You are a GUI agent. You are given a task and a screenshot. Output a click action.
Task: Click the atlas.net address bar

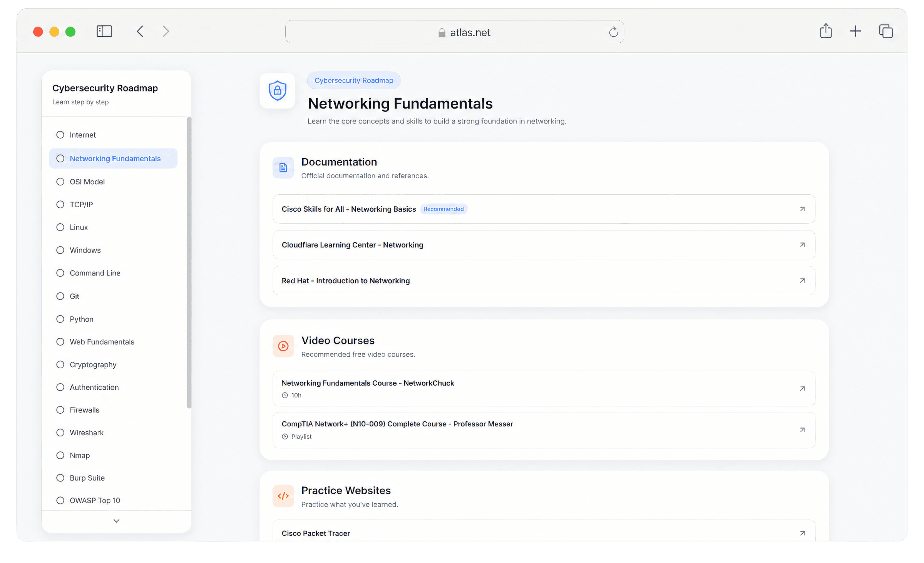click(x=454, y=32)
